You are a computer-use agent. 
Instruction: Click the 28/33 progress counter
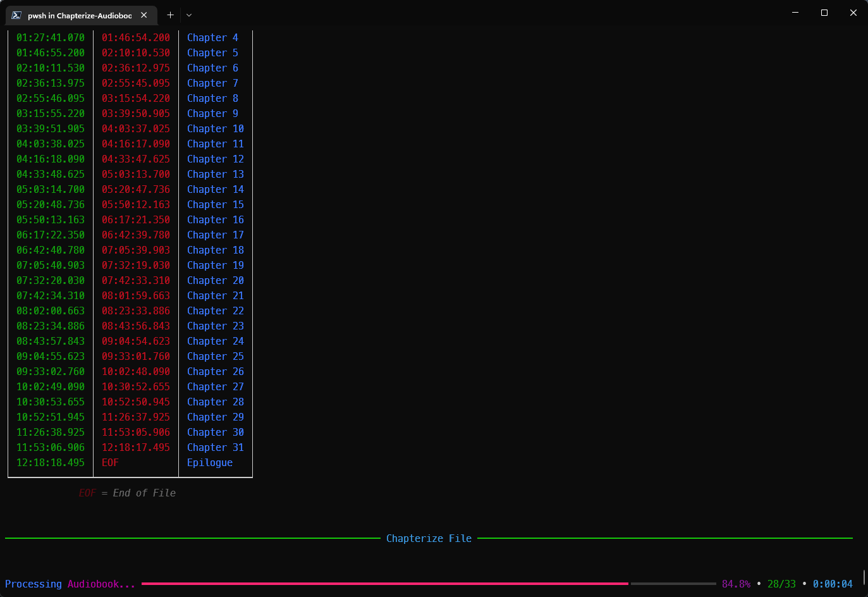click(781, 584)
